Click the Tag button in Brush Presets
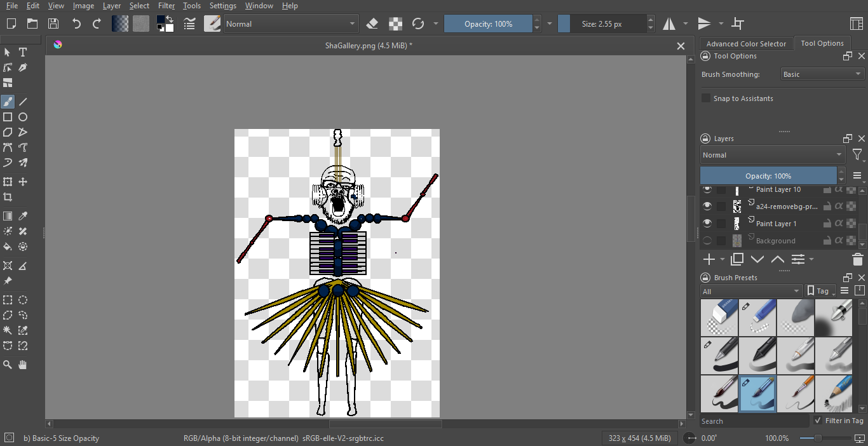 [x=820, y=291]
